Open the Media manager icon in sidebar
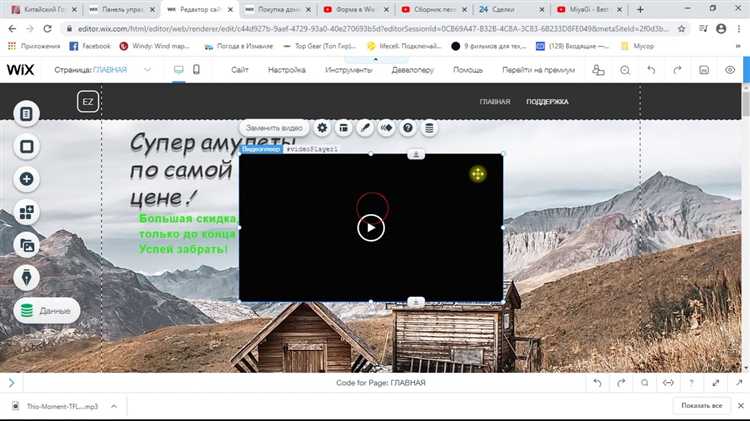 (x=26, y=245)
